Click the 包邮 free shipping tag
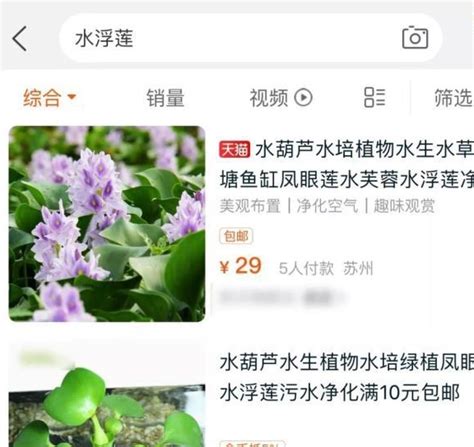This screenshot has height=447, width=474. (236, 236)
